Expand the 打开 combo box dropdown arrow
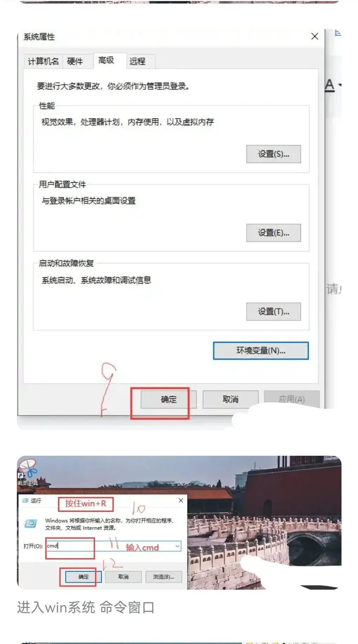Viewport: 358px width, 644px height. click(178, 546)
